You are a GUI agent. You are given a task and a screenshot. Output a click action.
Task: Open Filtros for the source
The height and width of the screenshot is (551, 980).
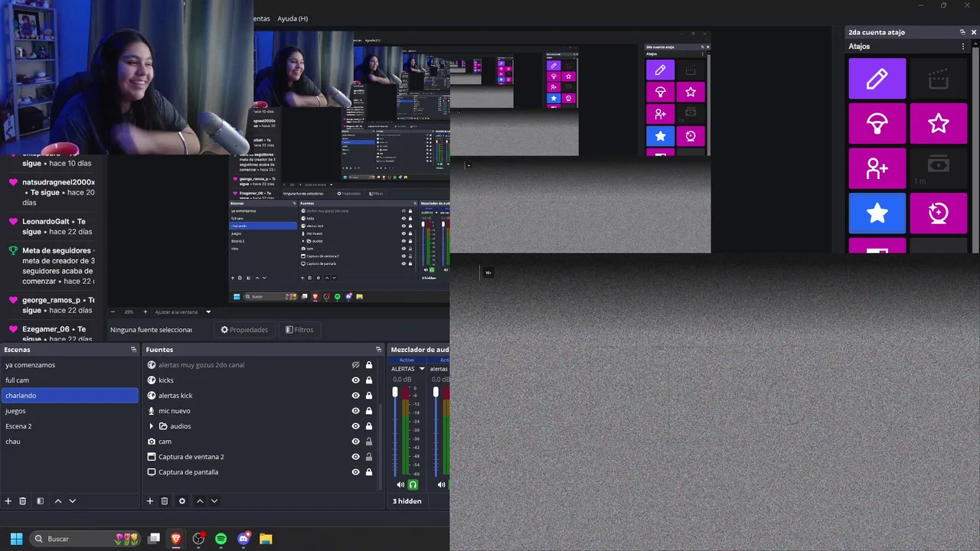(x=299, y=330)
